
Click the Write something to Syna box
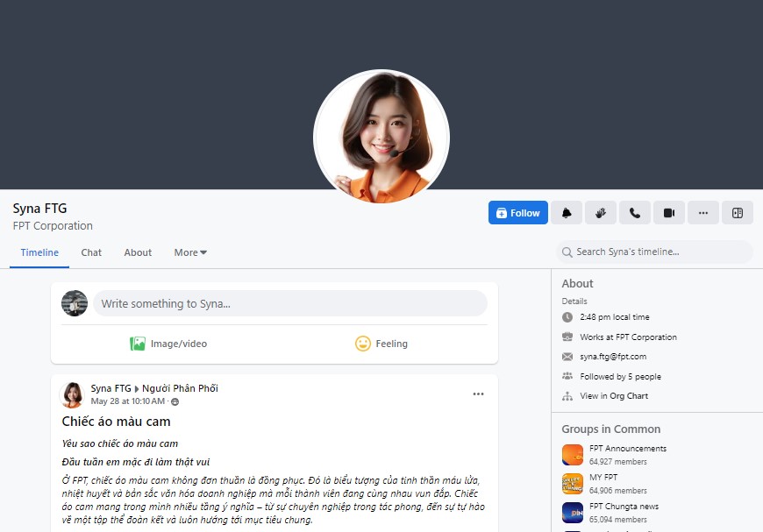coord(290,303)
